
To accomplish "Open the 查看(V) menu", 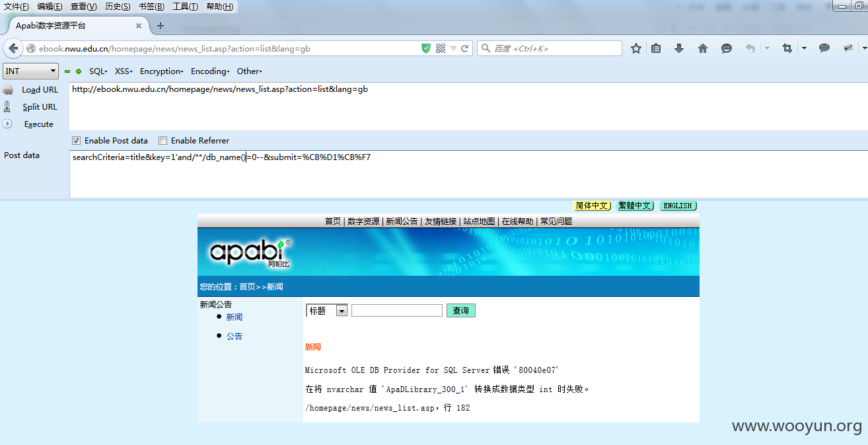I will [83, 7].
